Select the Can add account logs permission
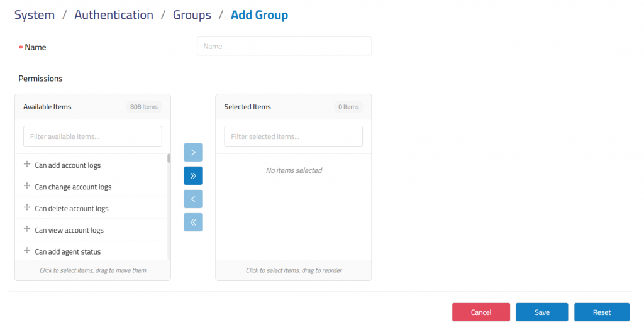Image resolution: width=644 pixels, height=325 pixels. click(x=68, y=165)
